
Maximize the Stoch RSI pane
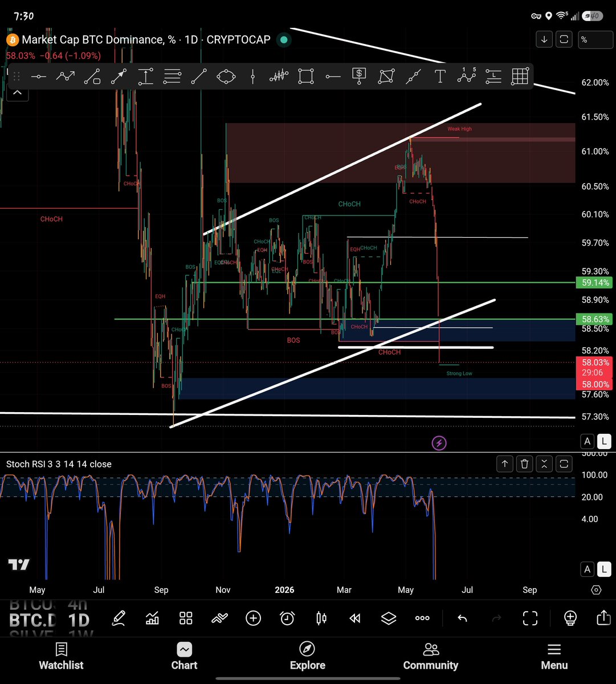tap(564, 464)
